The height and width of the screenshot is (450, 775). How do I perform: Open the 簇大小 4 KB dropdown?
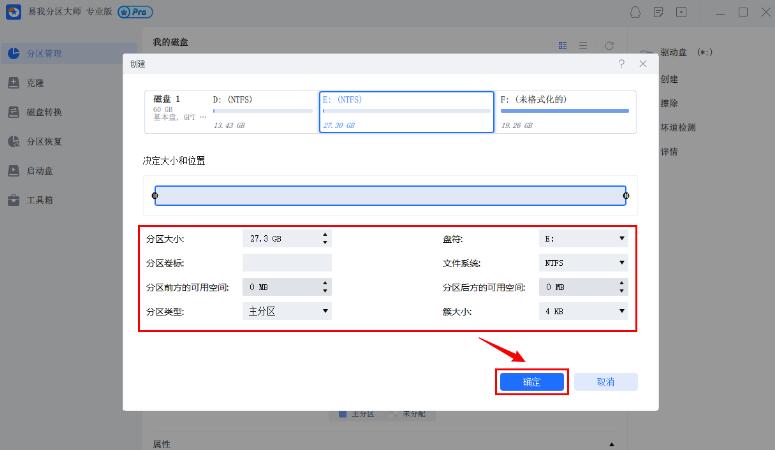tap(582, 311)
